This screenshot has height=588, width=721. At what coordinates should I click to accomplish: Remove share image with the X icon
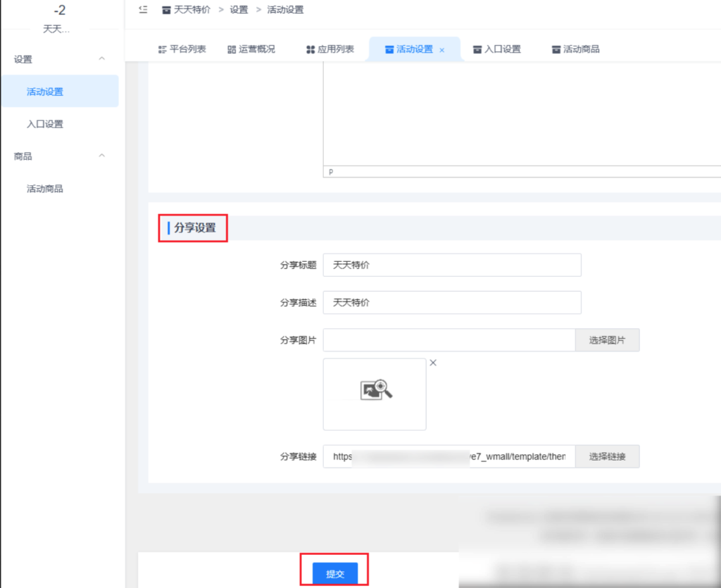coord(433,363)
